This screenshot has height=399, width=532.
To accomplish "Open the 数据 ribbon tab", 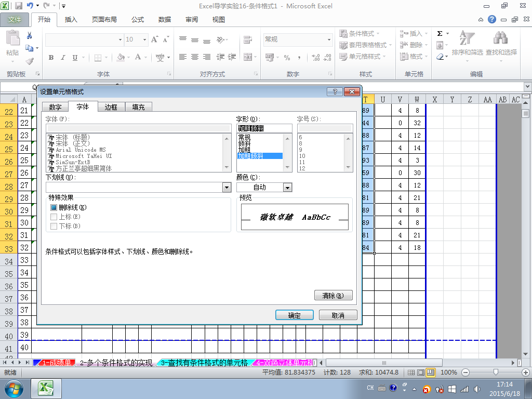I will (165, 20).
